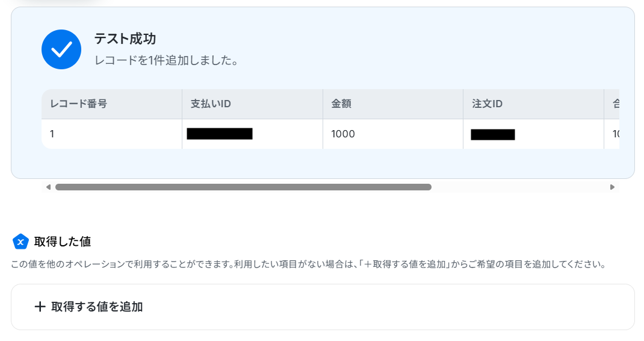Screen dimensions: 644x341
Task: Click the plus icon for 取得する値を追加
Action: click(40, 307)
